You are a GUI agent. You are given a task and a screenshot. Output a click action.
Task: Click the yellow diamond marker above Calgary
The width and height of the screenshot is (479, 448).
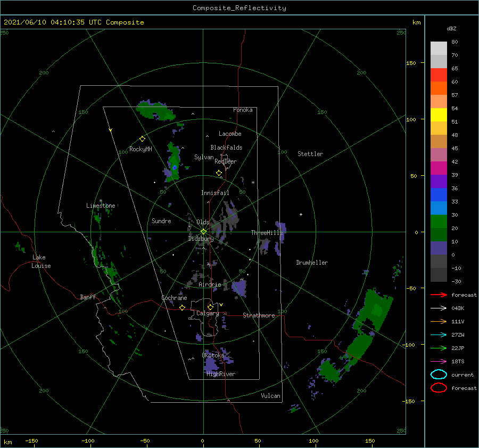(x=210, y=307)
